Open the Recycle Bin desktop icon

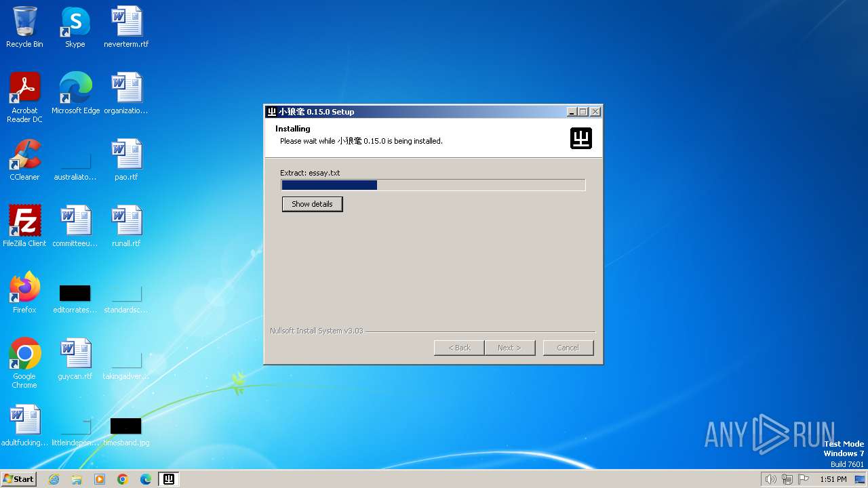tap(24, 27)
